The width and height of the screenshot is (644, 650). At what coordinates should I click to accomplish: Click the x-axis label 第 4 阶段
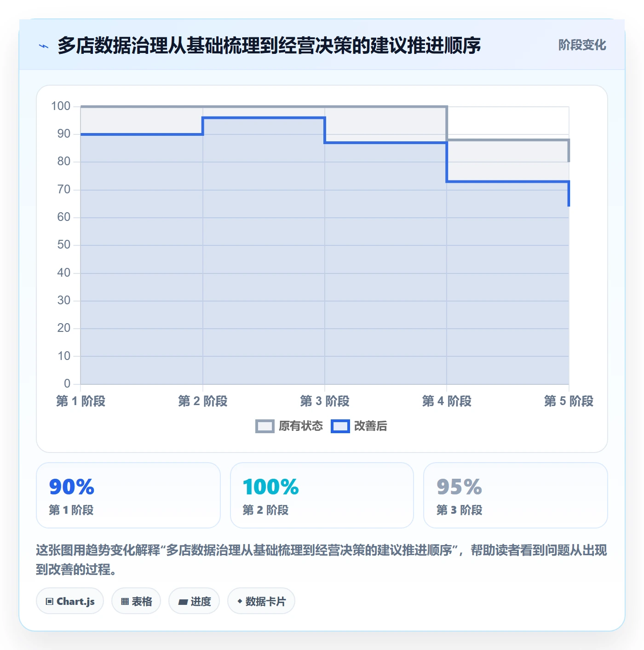point(447,401)
